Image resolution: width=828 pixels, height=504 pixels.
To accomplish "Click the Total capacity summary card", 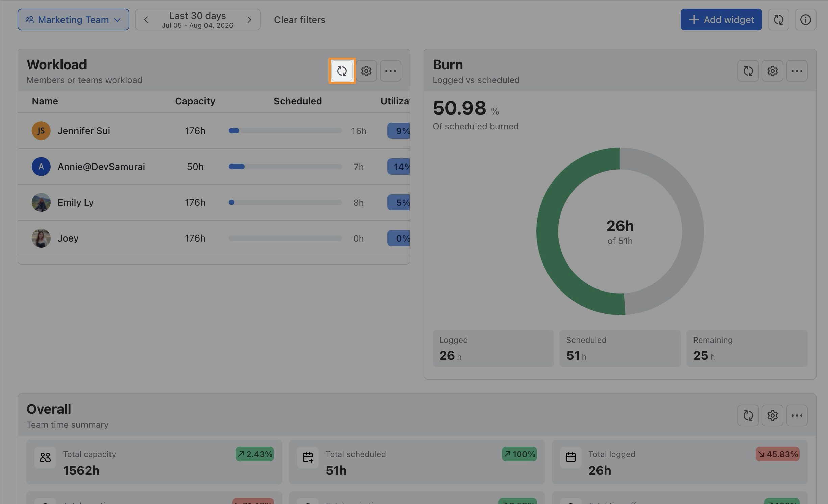I will coord(154,462).
